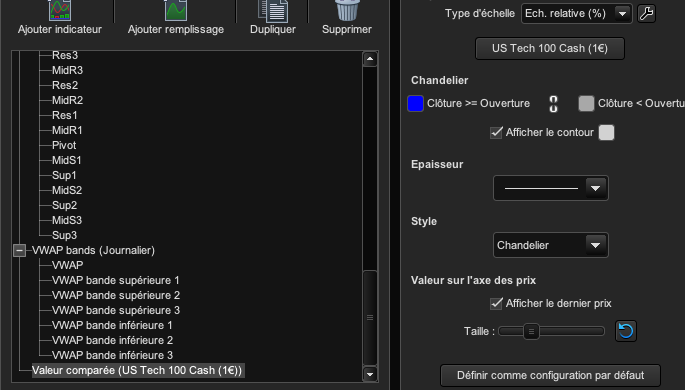Click the US Tech 100 Cash (1€) button
Viewport: 685px width, 390px height.
click(550, 48)
